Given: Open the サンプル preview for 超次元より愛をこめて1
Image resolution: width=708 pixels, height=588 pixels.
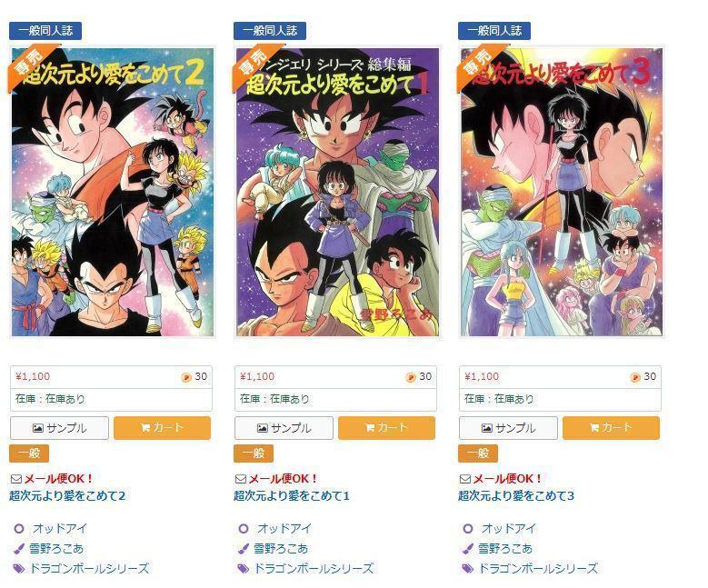Looking at the screenshot, I should 284,428.
